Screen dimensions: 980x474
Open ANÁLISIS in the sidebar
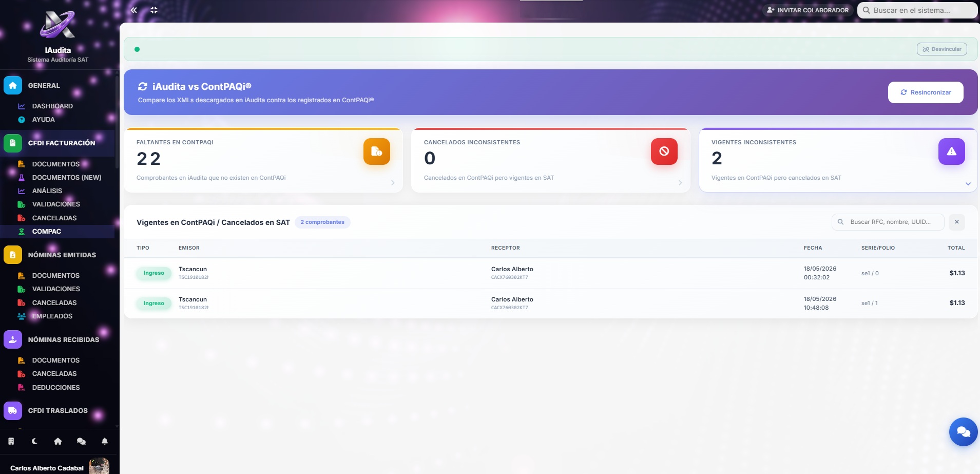(47, 191)
